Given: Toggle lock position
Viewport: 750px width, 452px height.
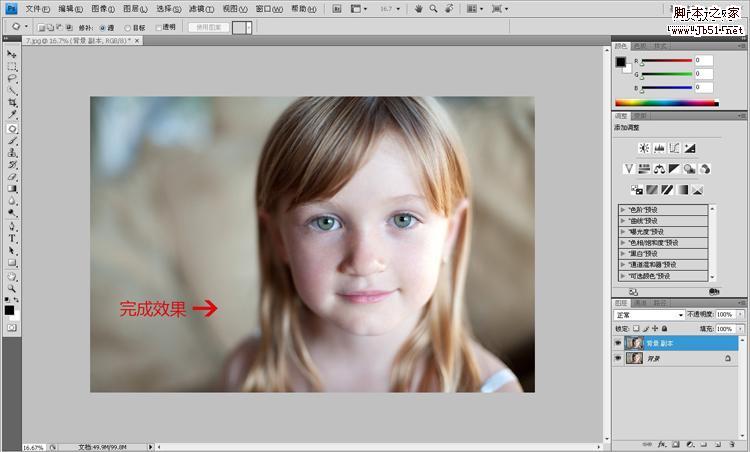Looking at the screenshot, I should (655, 329).
